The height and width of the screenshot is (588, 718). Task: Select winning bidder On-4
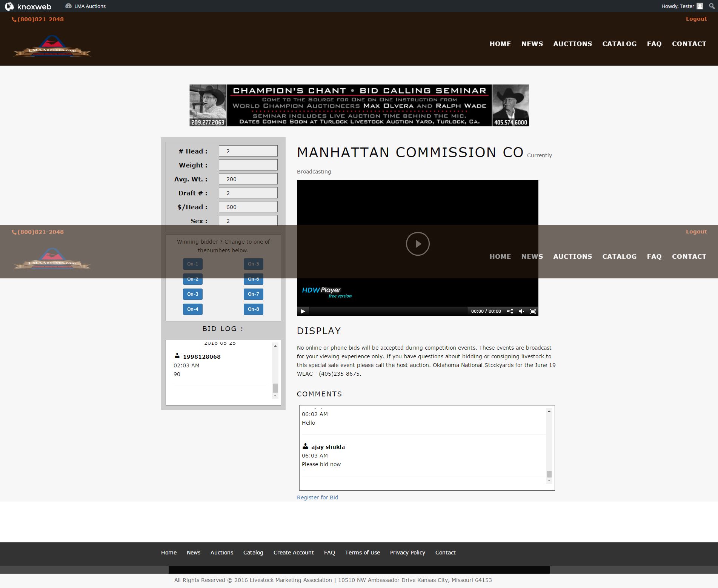(x=193, y=309)
